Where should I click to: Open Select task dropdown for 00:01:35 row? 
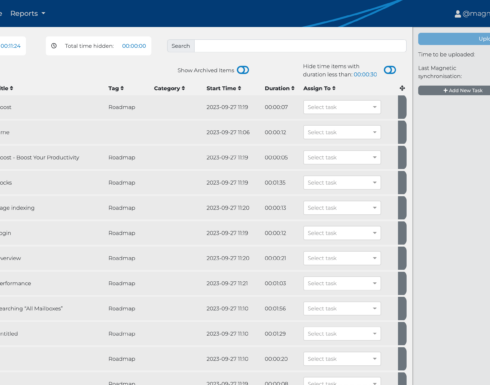pos(342,183)
